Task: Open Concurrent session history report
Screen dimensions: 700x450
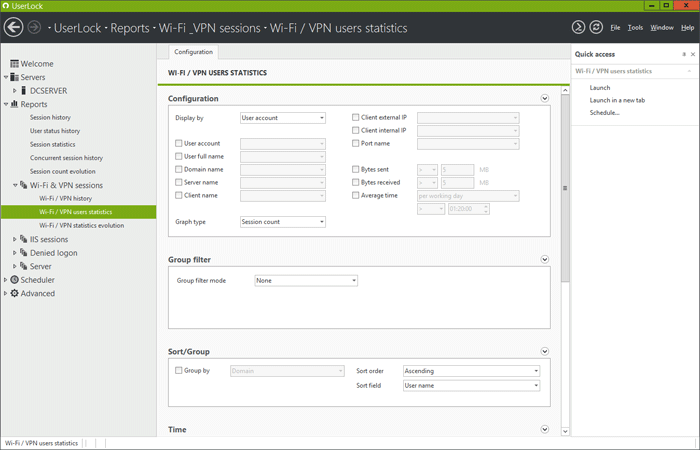Action: pyautogui.click(x=66, y=158)
